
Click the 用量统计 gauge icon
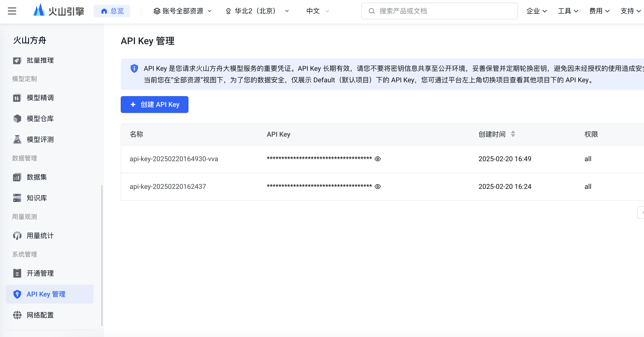pos(17,236)
